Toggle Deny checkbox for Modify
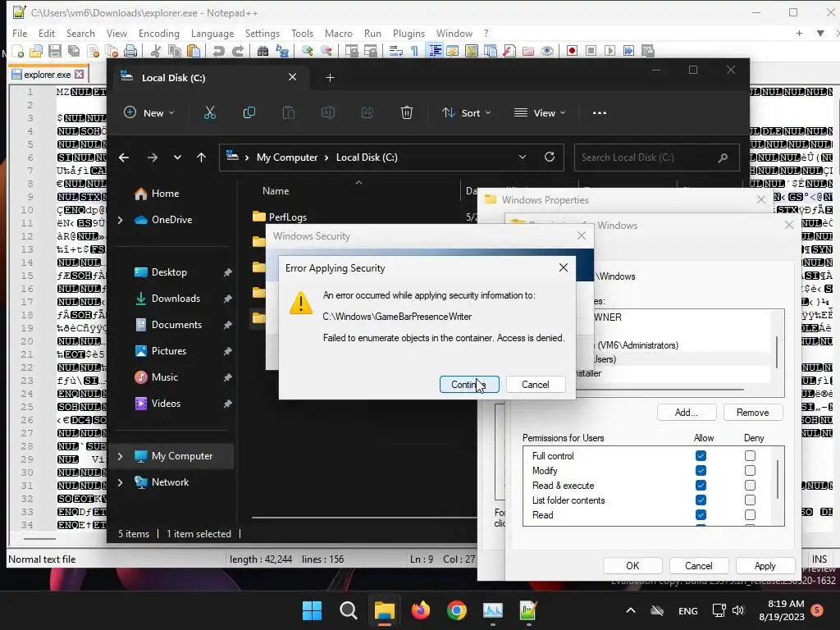Viewport: 840px width, 630px height. pos(750,470)
